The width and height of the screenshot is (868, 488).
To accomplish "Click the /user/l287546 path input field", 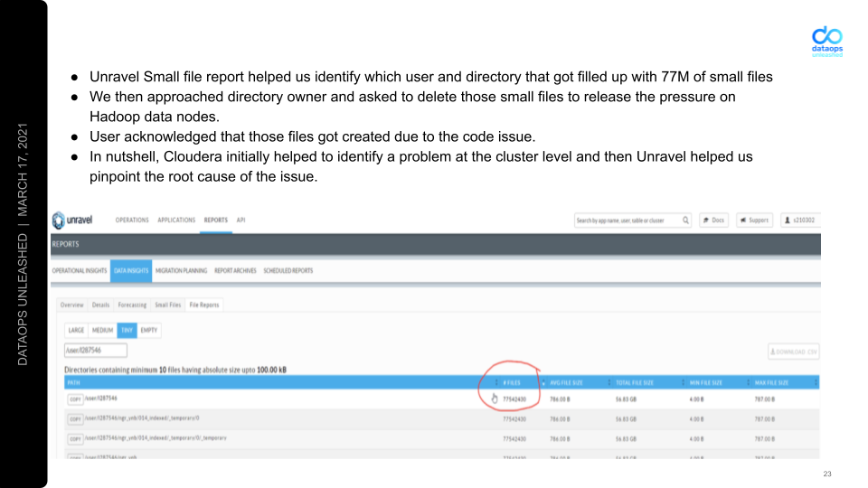I will coord(96,351).
